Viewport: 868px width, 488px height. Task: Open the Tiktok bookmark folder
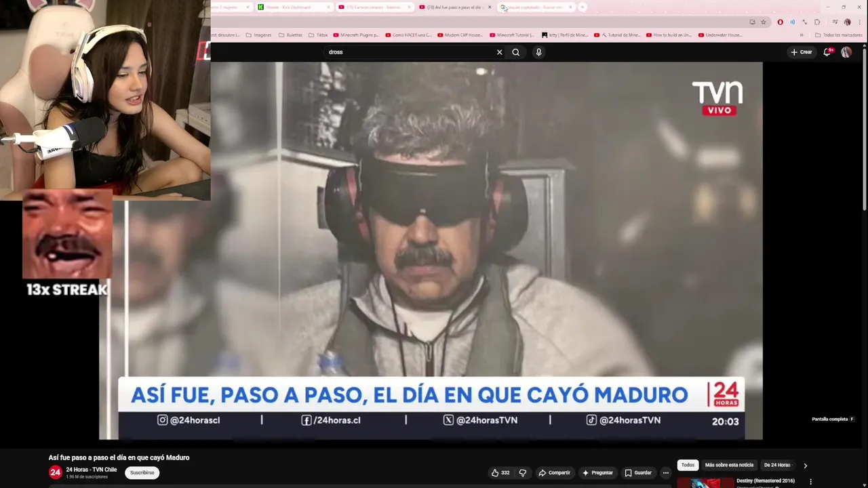coord(318,35)
